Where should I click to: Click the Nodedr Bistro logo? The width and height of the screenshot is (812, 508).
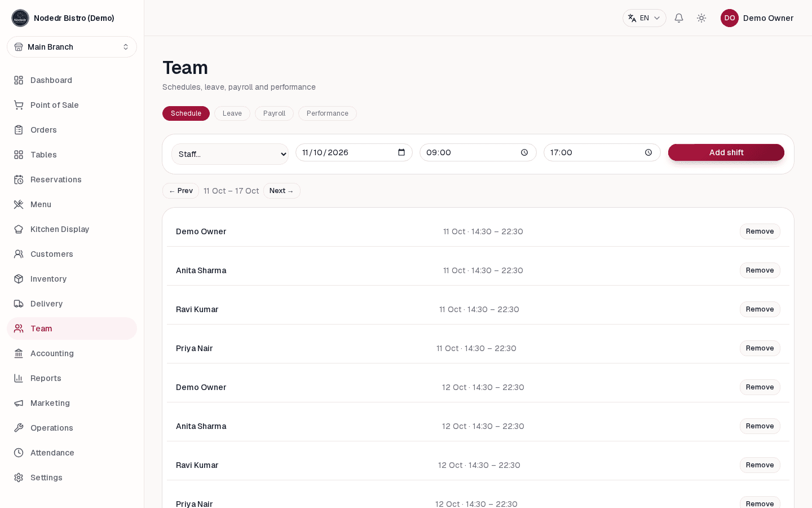pyautogui.click(x=20, y=18)
